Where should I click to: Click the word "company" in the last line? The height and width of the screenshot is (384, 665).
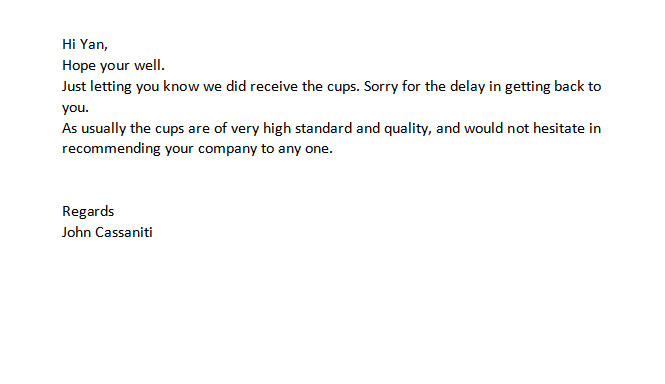click(227, 150)
